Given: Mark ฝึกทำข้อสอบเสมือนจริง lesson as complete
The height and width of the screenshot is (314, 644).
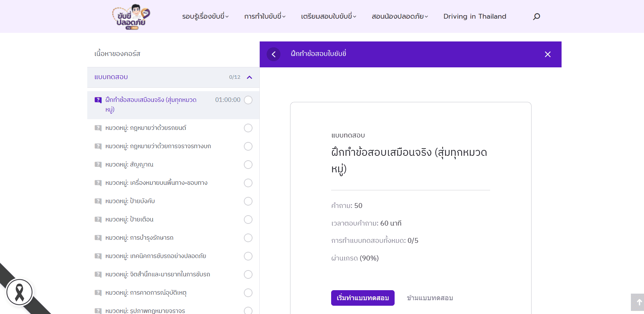Looking at the screenshot, I should pyautogui.click(x=248, y=100).
